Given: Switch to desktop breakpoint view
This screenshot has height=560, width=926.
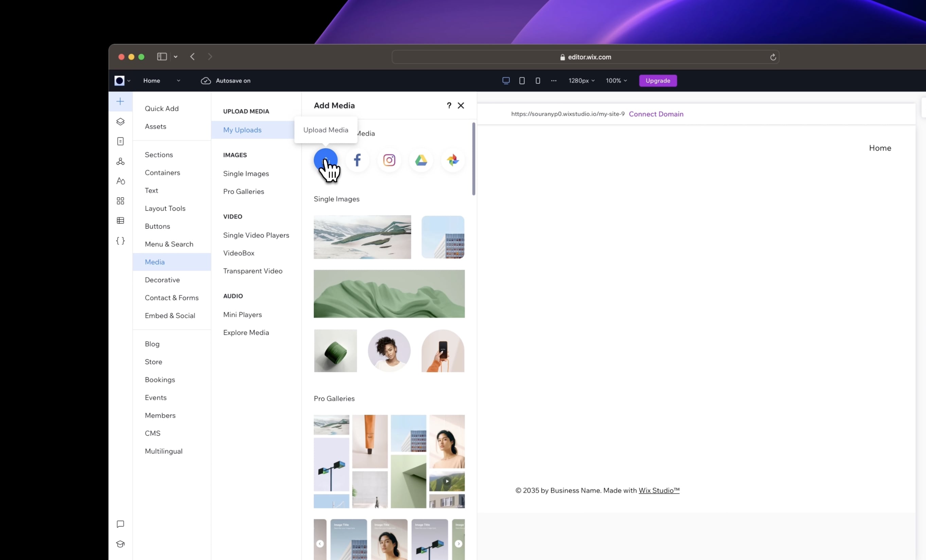Looking at the screenshot, I should [x=506, y=80].
